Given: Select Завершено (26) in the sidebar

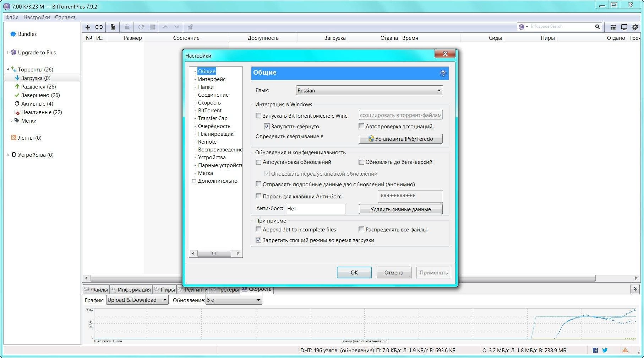Looking at the screenshot, I should click(x=40, y=95).
